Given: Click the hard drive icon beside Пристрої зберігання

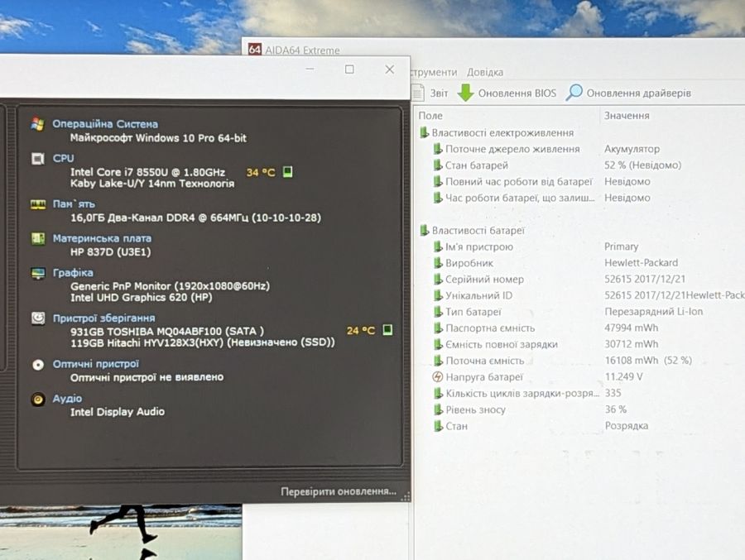Looking at the screenshot, I should [x=37, y=318].
